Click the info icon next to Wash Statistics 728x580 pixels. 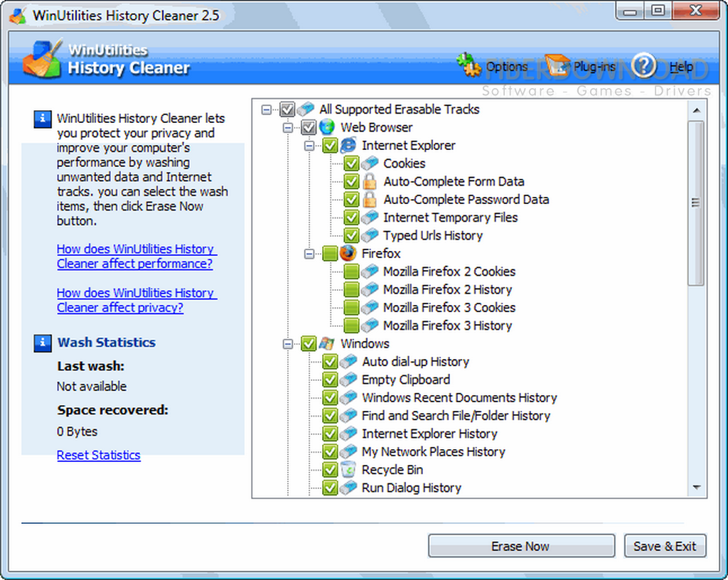[x=42, y=343]
